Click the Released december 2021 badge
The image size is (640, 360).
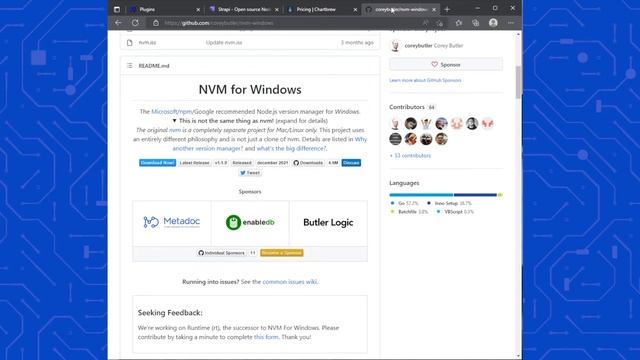click(x=260, y=162)
